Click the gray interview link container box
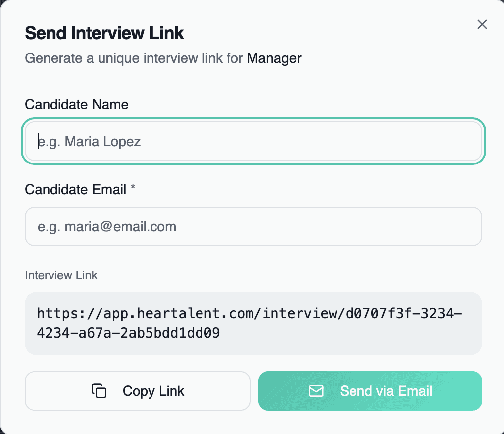 (x=253, y=323)
